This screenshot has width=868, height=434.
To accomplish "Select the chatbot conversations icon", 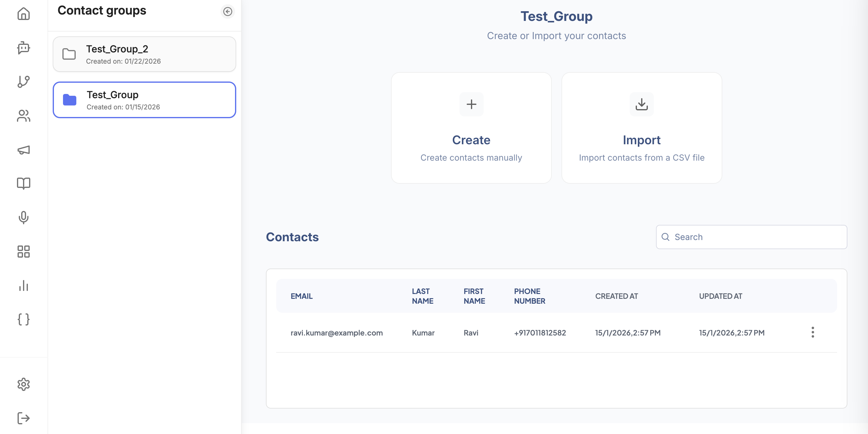I will (x=23, y=48).
